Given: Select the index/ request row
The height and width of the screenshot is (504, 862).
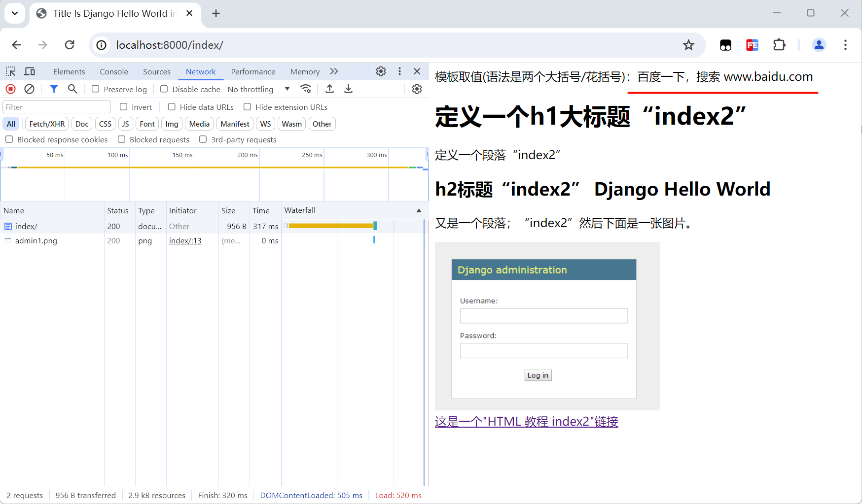Looking at the screenshot, I should point(214,226).
